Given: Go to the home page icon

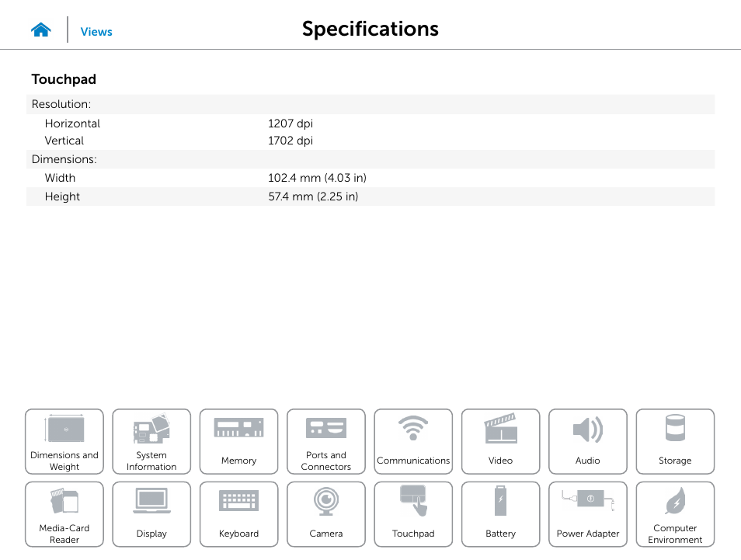Looking at the screenshot, I should click(41, 30).
